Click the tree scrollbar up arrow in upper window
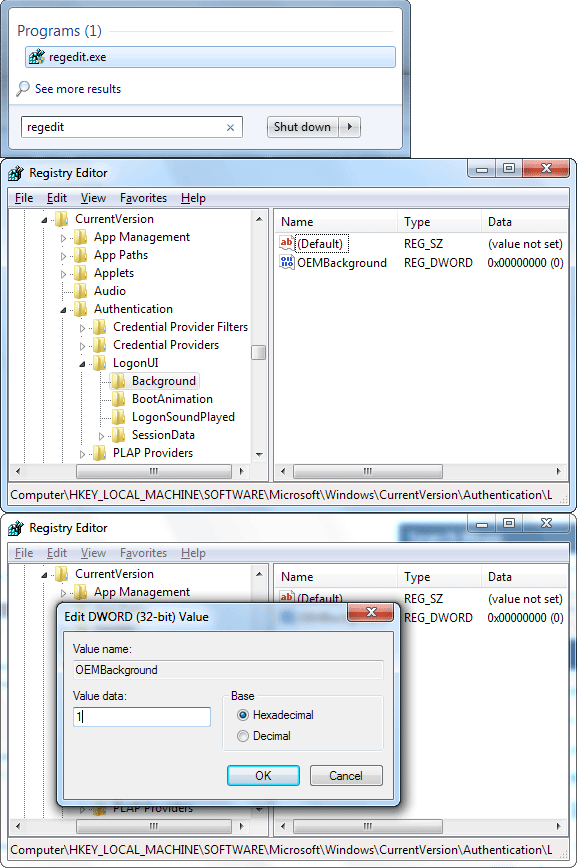The image size is (577, 868). [x=259, y=219]
